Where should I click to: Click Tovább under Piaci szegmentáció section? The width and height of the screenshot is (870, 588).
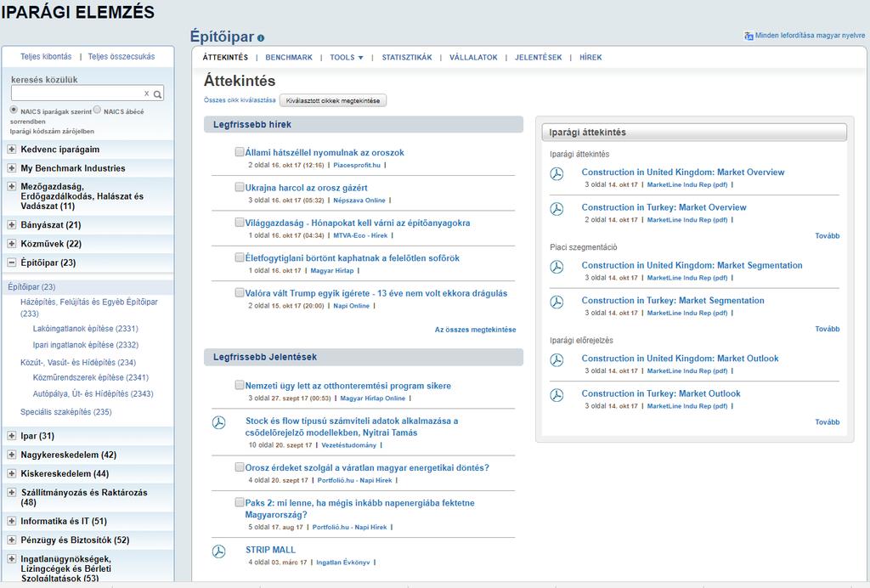click(827, 329)
